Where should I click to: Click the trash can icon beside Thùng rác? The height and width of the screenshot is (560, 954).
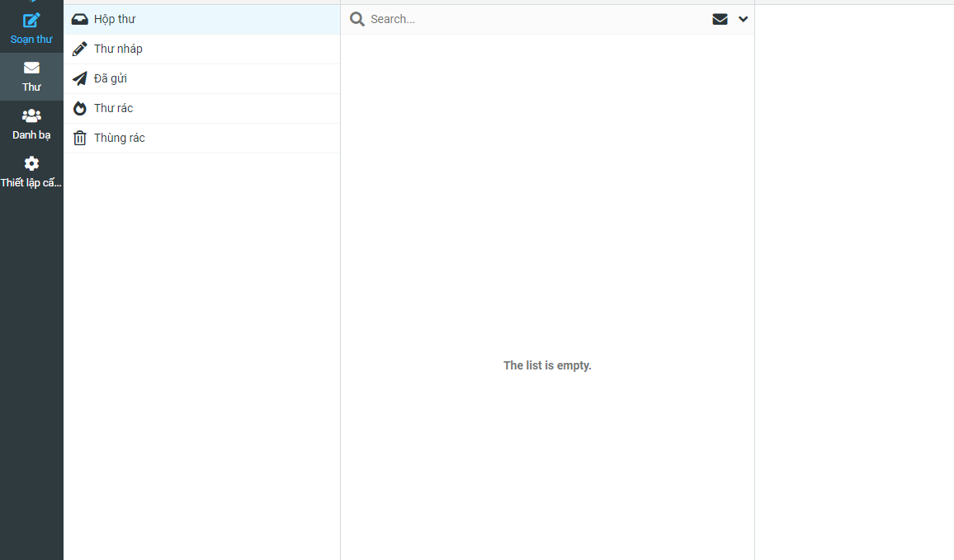point(79,138)
